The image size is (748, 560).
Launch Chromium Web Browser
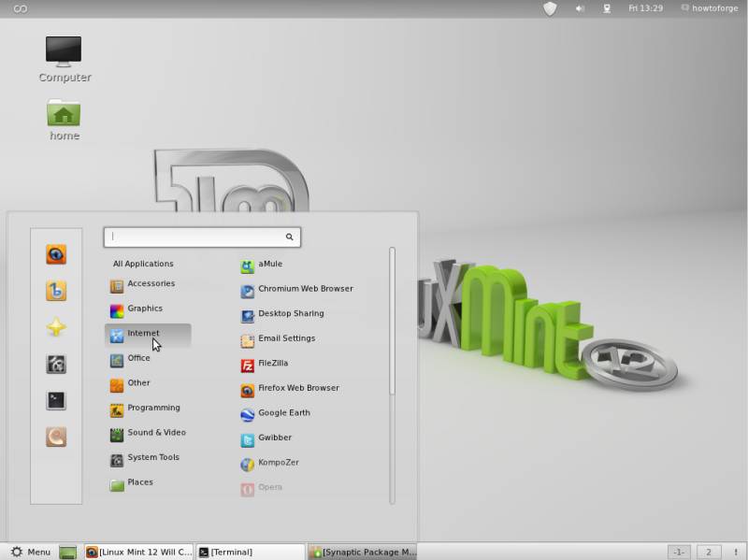pyautogui.click(x=296, y=290)
